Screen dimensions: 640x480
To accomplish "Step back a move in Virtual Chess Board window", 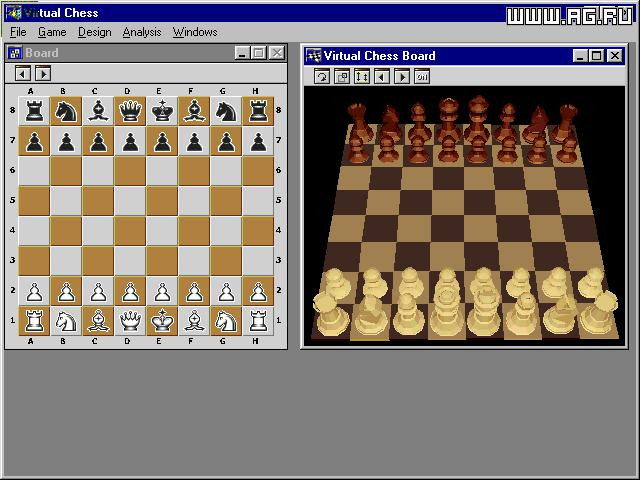I will (382, 77).
